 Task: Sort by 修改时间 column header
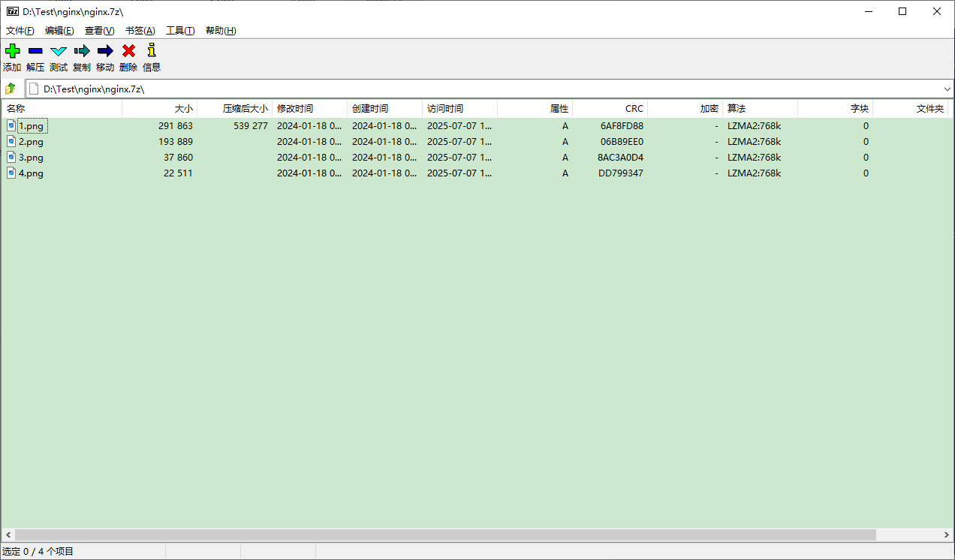[309, 109]
